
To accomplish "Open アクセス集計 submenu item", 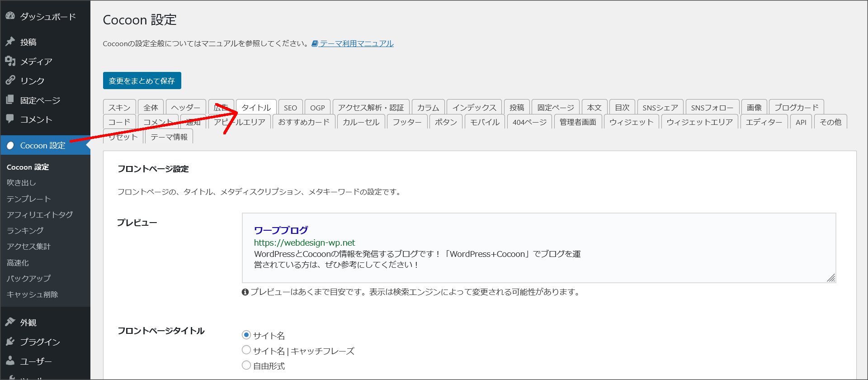I will tap(28, 246).
